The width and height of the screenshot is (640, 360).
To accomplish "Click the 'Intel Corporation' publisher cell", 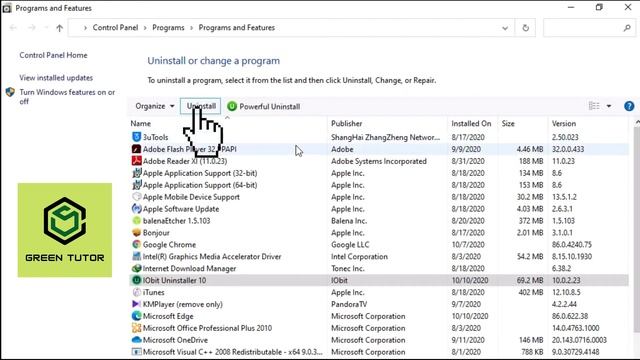I will (359, 256).
